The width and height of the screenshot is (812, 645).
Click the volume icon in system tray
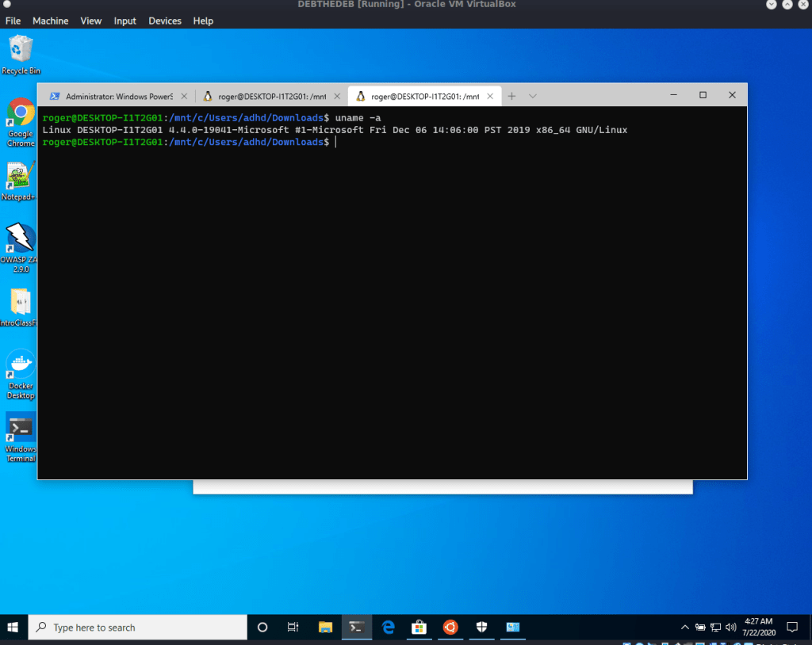click(x=730, y=627)
